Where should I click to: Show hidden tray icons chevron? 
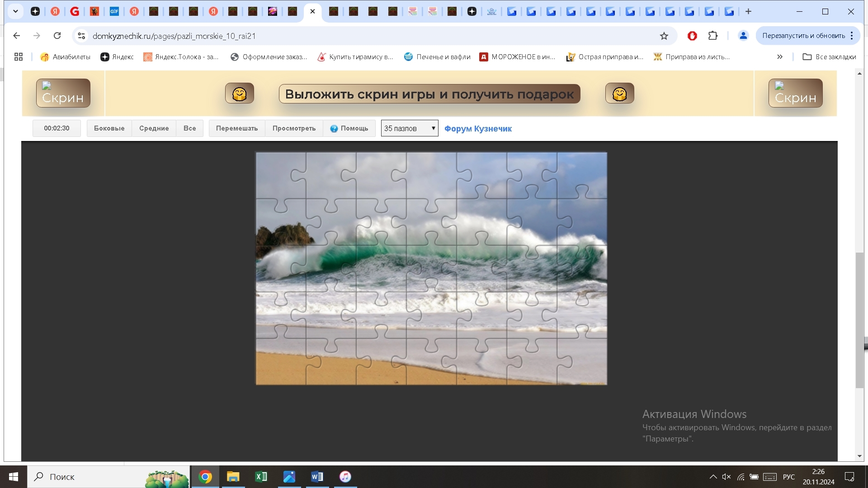pos(713,477)
